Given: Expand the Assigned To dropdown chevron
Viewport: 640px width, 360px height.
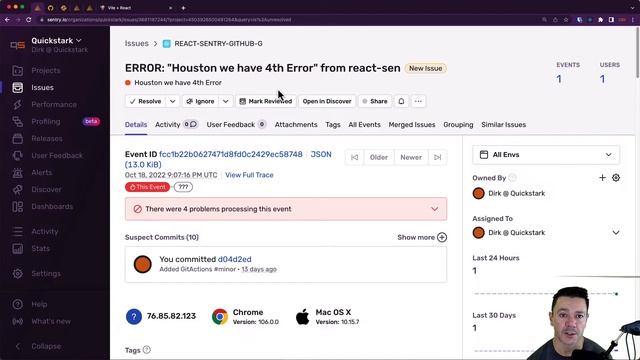Looking at the screenshot, I should [616, 233].
